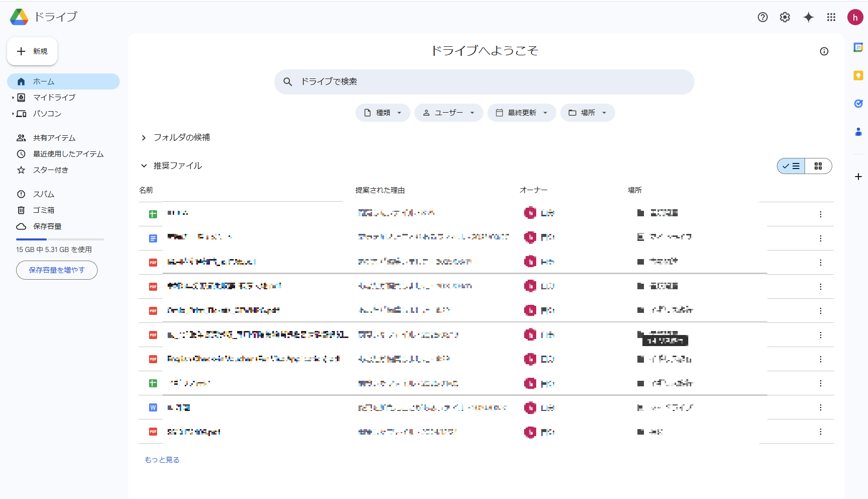Click the blue Google Docs file icon
This screenshot has height=499, width=868.
pyautogui.click(x=153, y=238)
